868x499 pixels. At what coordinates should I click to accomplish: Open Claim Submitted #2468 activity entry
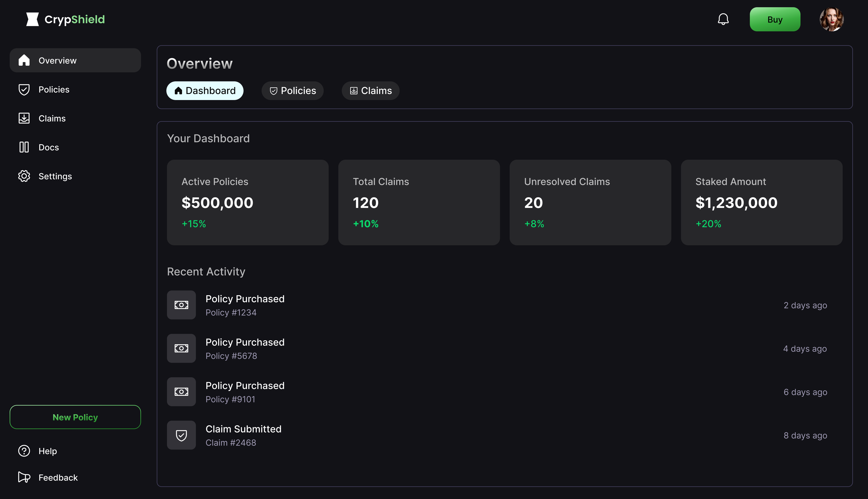[x=243, y=435]
